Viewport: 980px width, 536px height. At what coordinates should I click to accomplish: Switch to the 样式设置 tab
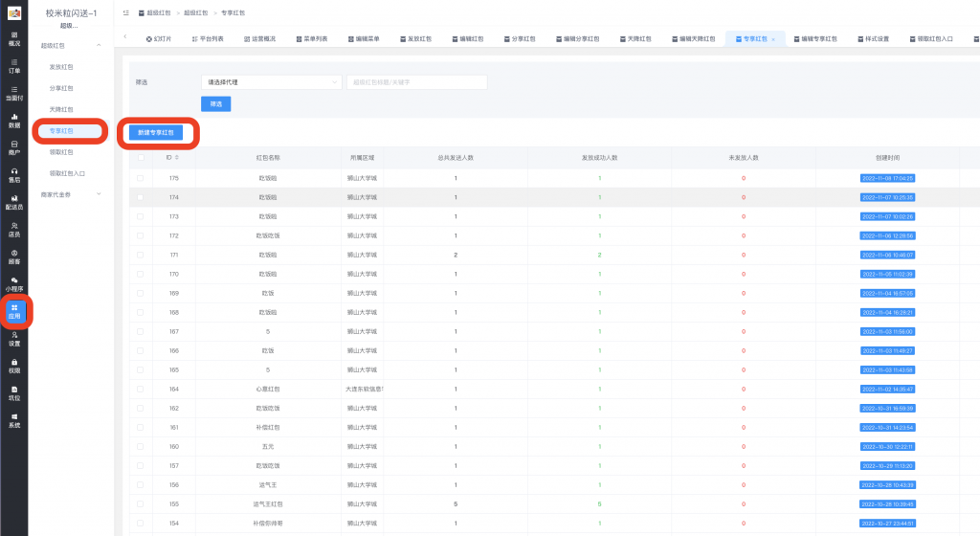pyautogui.click(x=873, y=39)
